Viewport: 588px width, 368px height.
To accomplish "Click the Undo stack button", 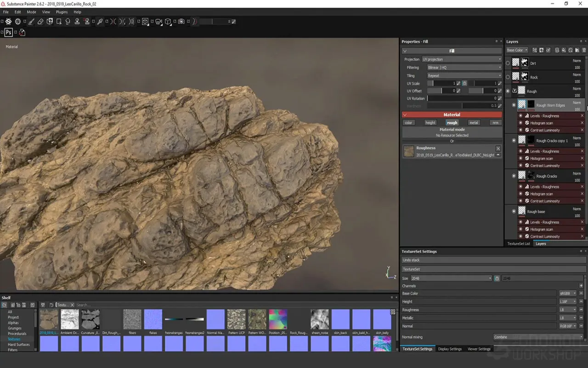I will coord(494,259).
